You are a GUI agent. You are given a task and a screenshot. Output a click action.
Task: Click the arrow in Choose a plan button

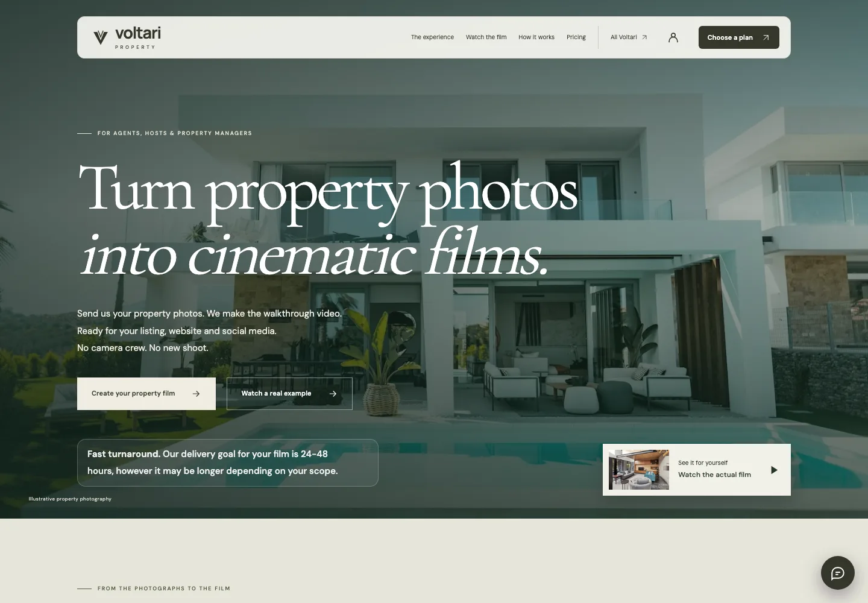click(x=766, y=37)
